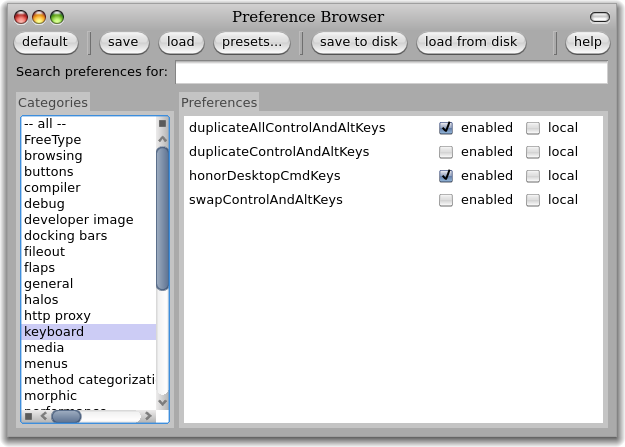625x447 pixels.
Task: Toggle local checkbox for honorDesktopCmdKeys
Action: pyautogui.click(x=533, y=176)
